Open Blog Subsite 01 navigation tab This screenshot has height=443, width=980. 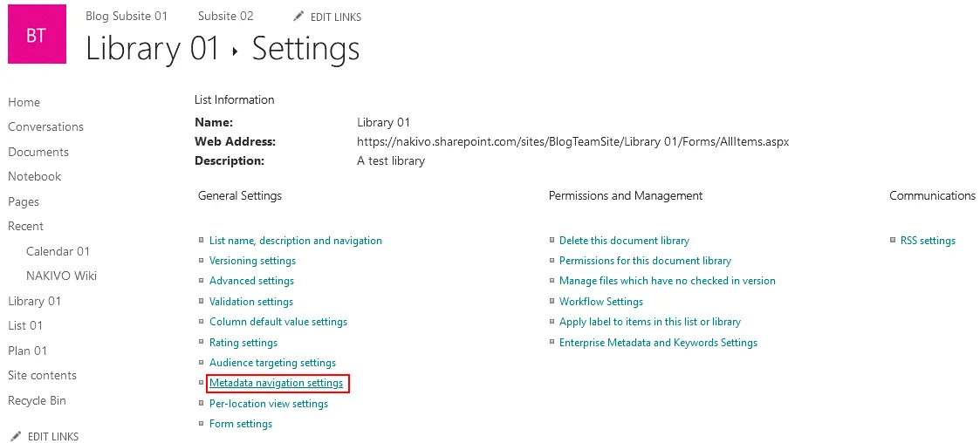click(127, 17)
